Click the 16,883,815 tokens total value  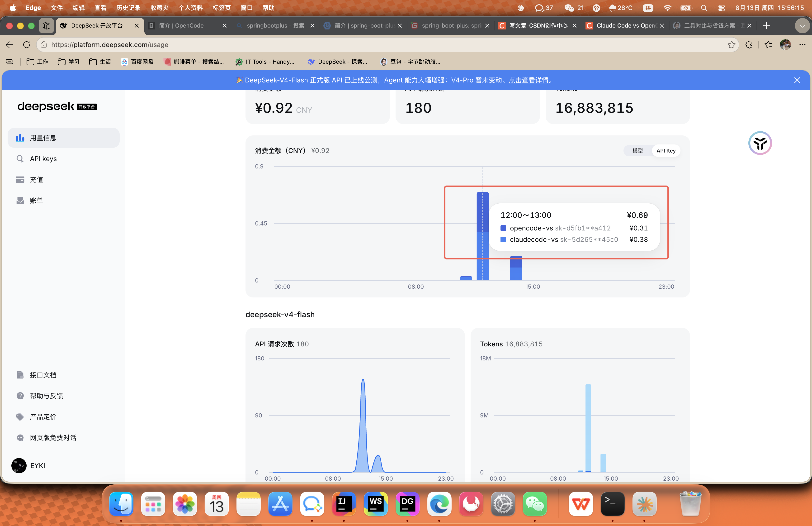594,108
